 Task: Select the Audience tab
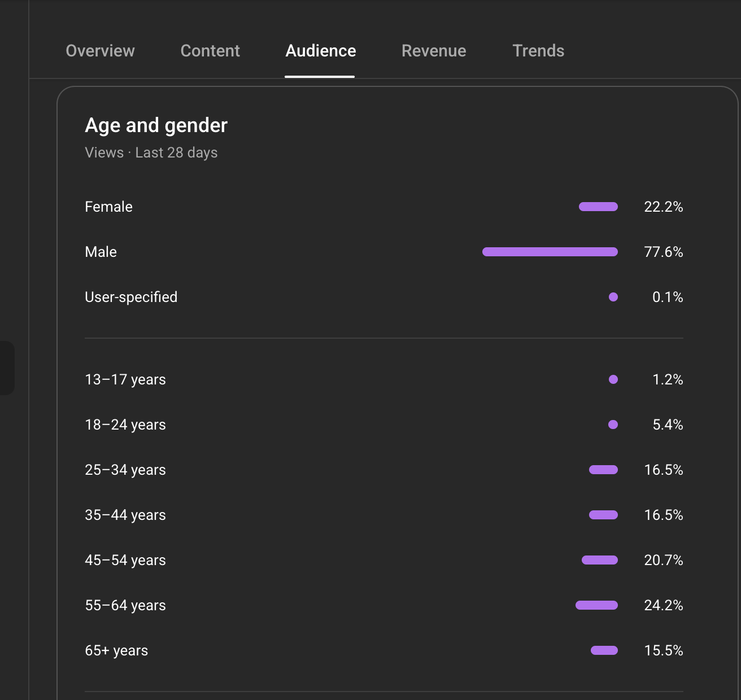(320, 51)
